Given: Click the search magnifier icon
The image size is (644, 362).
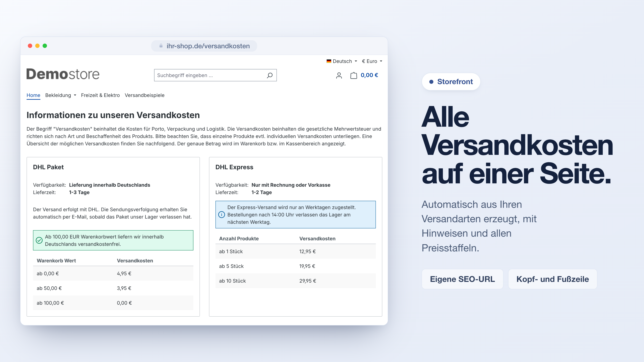Looking at the screenshot, I should [270, 75].
